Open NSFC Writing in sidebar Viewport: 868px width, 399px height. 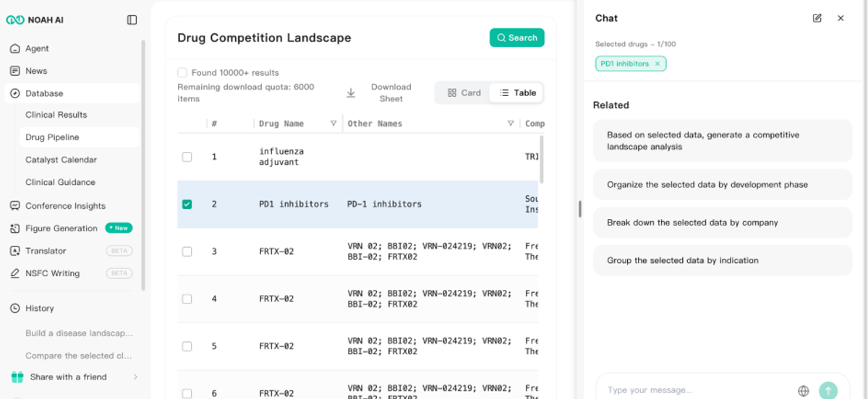[x=72, y=273]
